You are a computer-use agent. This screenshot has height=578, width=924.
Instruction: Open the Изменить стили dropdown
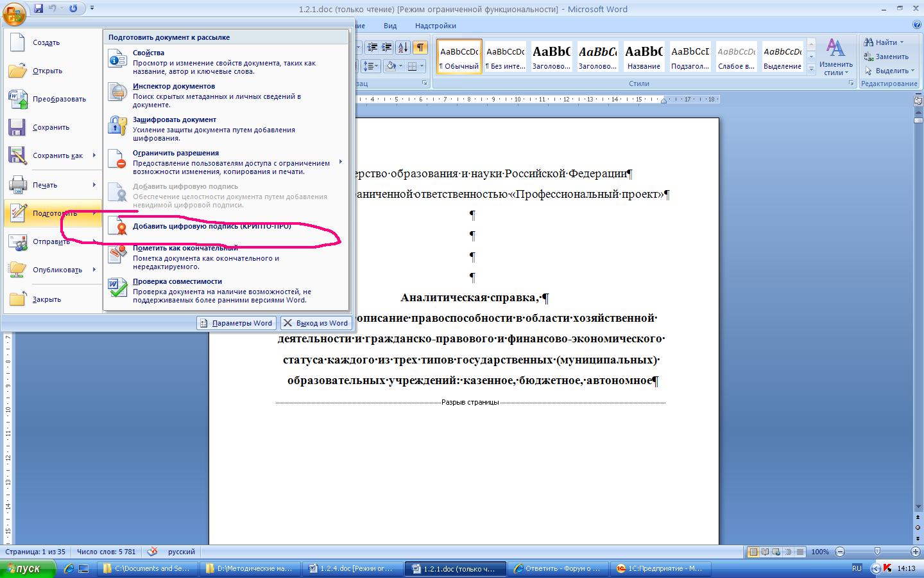pos(835,58)
